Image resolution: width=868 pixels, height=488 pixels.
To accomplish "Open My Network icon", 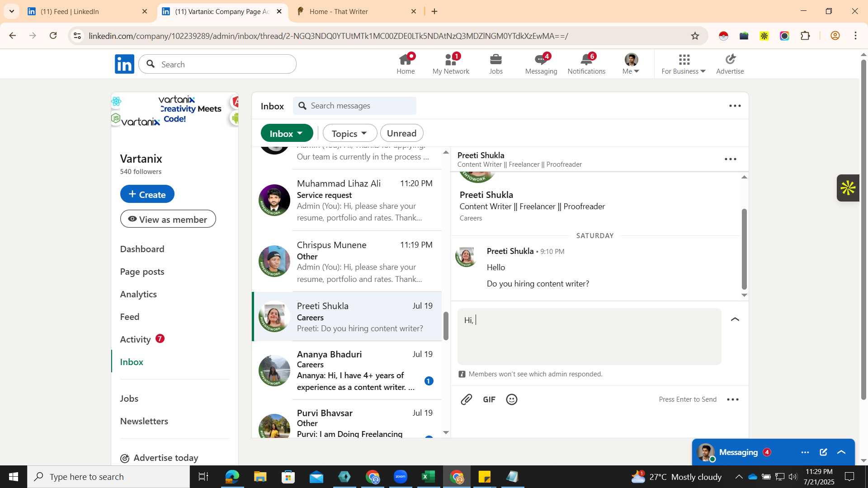I will click(451, 64).
